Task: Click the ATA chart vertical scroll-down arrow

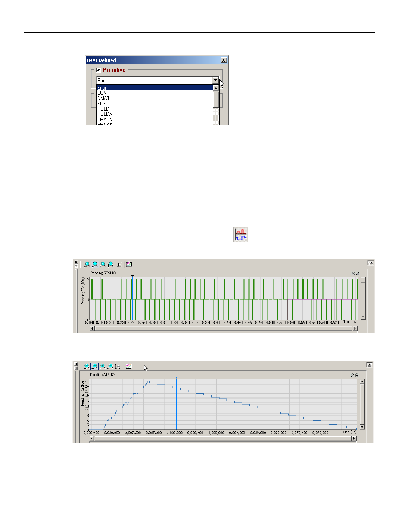Action: [362, 427]
